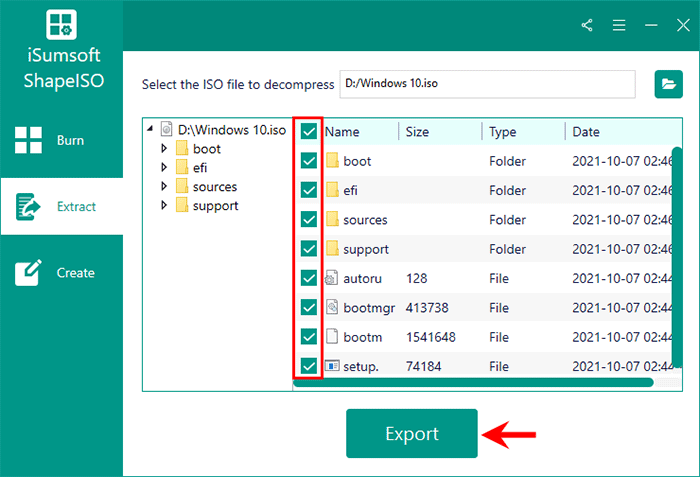Screen dimensions: 700x477
Task: Open the share icon in title bar
Action: click(587, 25)
